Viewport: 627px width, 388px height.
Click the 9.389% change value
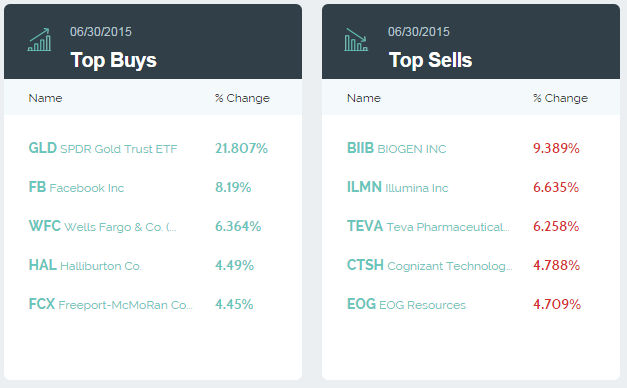click(556, 148)
